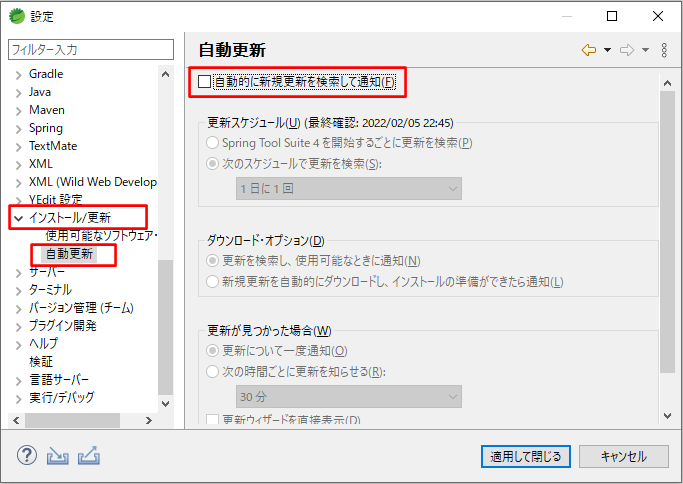This screenshot has width=683, height=484.
Task: Select バージョン管理 (チーム) tree item
Action: click(81, 308)
